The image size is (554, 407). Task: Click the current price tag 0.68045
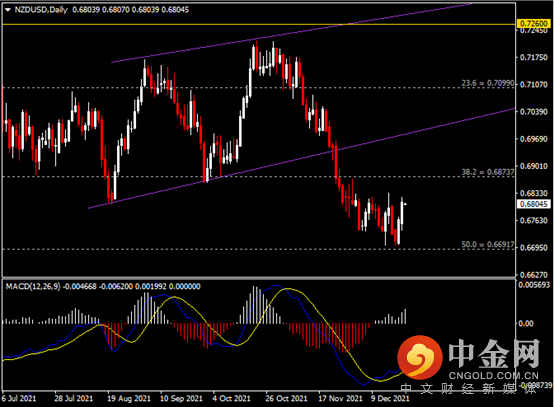tap(534, 204)
